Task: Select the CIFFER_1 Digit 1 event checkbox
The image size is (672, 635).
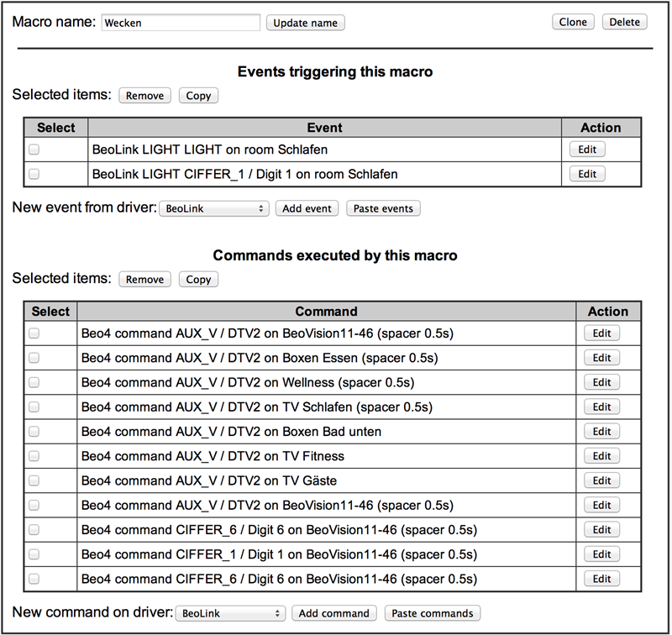Action: click(34, 174)
